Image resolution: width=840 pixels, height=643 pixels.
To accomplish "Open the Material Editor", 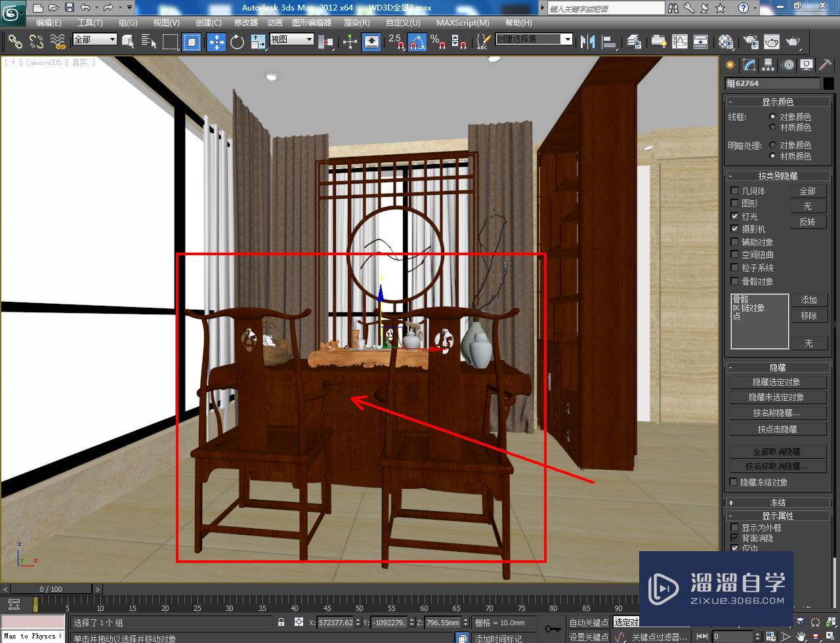I will tap(725, 42).
